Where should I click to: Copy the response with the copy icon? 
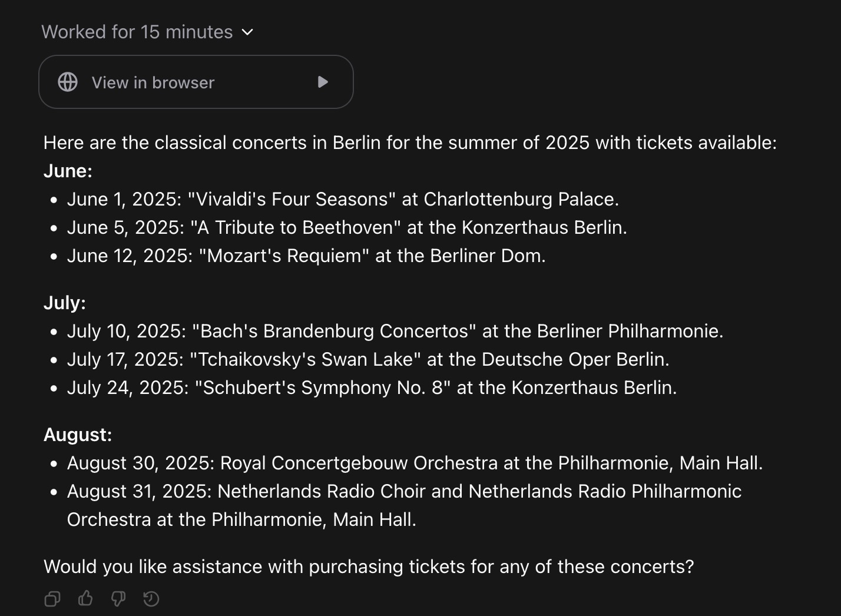pyautogui.click(x=52, y=599)
